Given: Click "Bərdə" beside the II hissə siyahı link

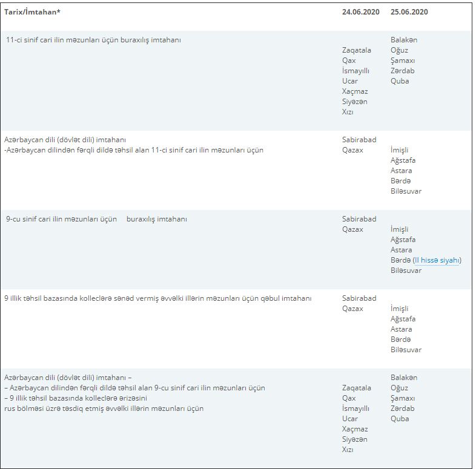Looking at the screenshot, I should (400, 260).
